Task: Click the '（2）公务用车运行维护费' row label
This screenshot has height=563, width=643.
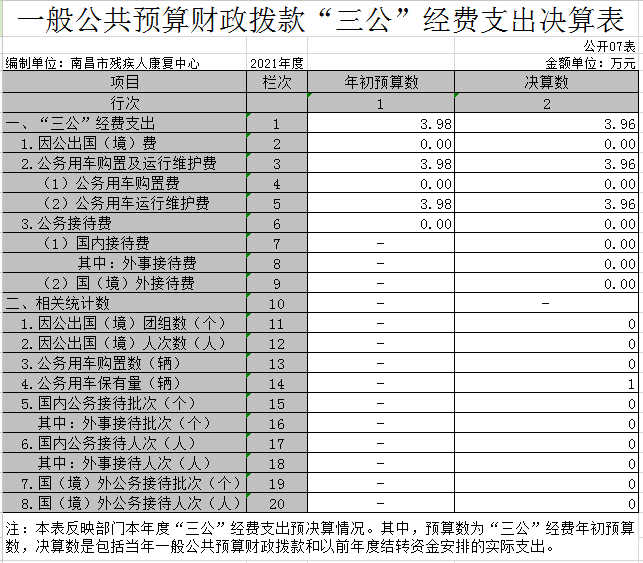Action: (125, 204)
